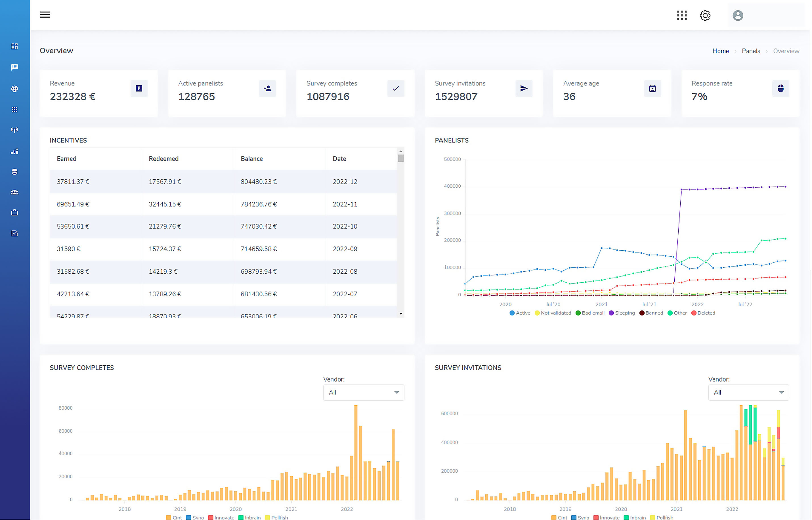Open broadcast signal icon in sidebar
Image resolution: width=812 pixels, height=520 pixels.
click(x=14, y=130)
